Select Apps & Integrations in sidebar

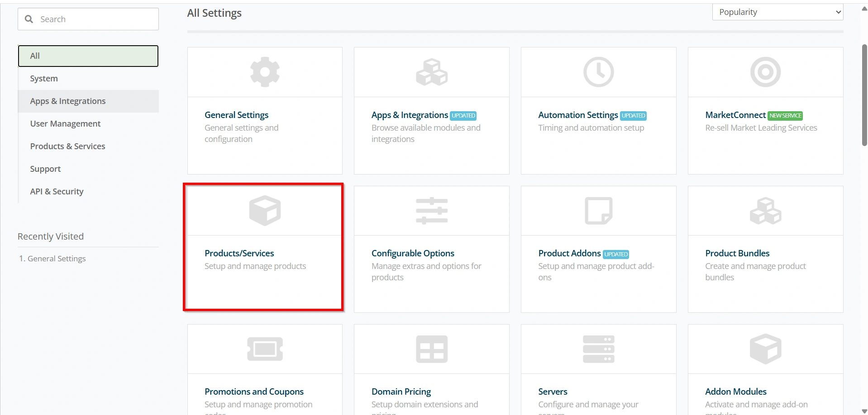88,101
